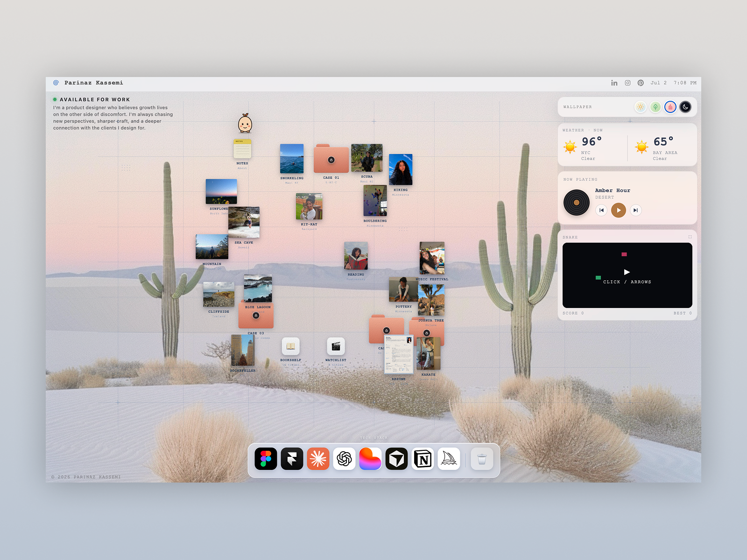The image size is (747, 560).
Task: Click the Score 0 label
Action: click(573, 313)
